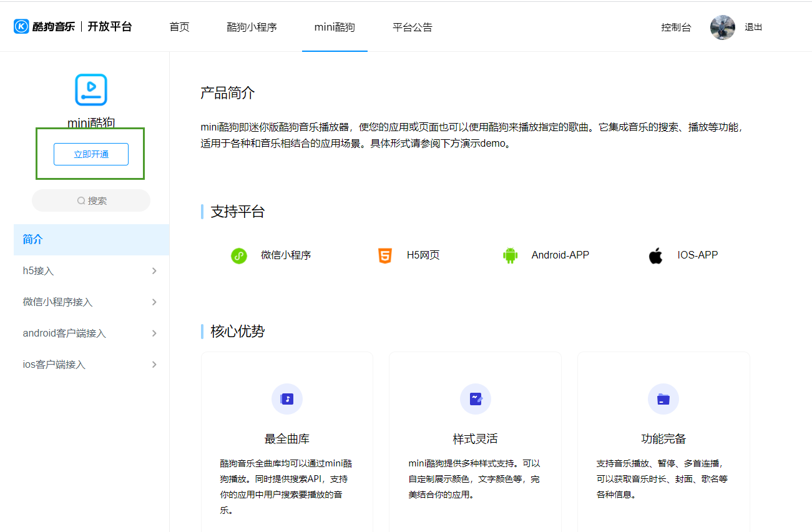812x532 pixels.
Task: Click the 样式灵活 style icon
Action: (x=476, y=399)
